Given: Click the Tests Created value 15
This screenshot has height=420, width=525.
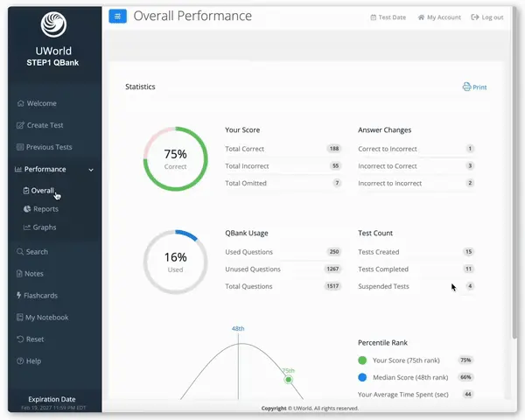Looking at the screenshot, I should tap(468, 251).
